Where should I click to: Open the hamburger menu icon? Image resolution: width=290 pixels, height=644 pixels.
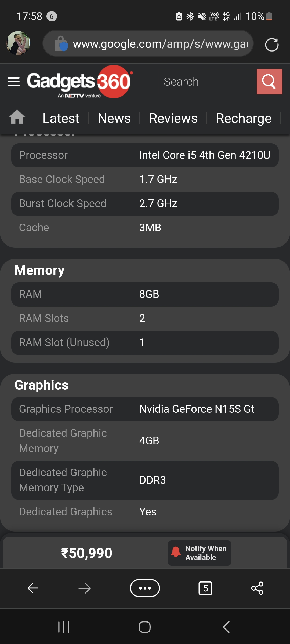[14, 82]
